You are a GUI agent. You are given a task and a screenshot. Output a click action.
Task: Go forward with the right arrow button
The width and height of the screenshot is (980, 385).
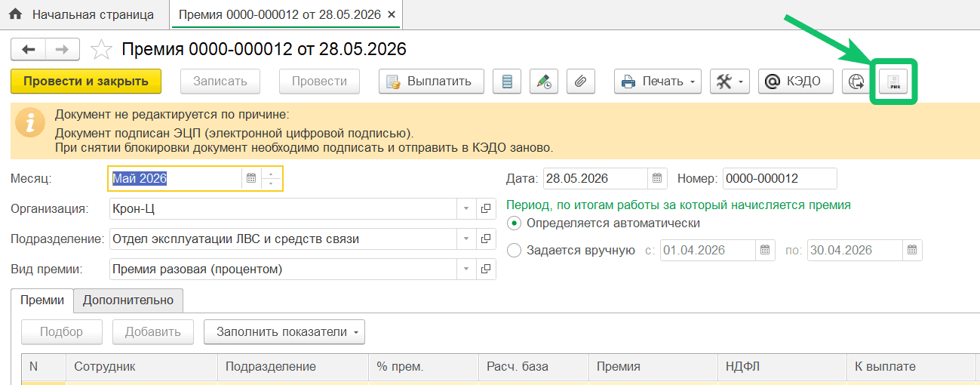click(63, 50)
